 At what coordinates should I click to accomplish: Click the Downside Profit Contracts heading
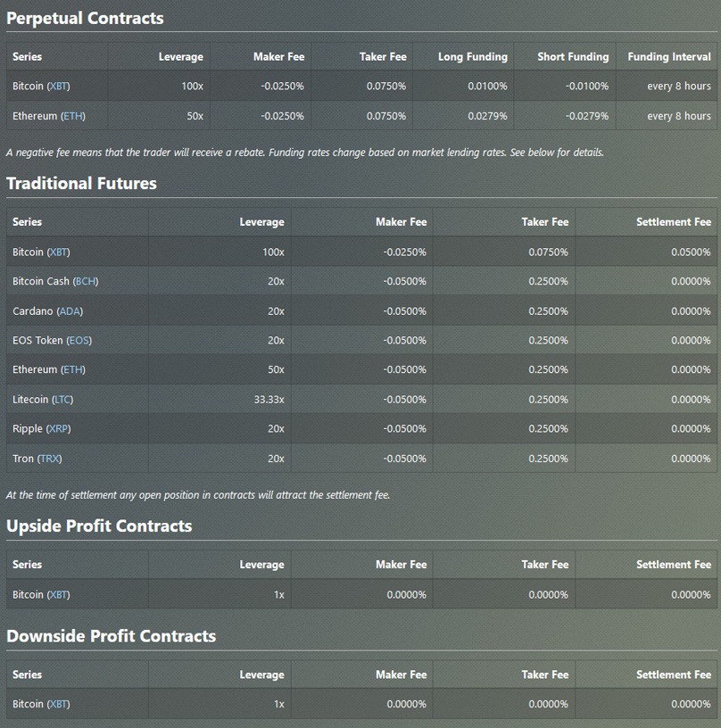pyautogui.click(x=111, y=636)
